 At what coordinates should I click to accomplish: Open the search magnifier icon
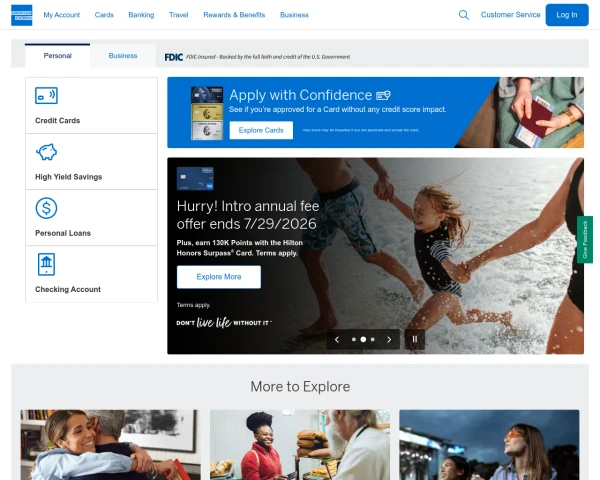[463, 15]
